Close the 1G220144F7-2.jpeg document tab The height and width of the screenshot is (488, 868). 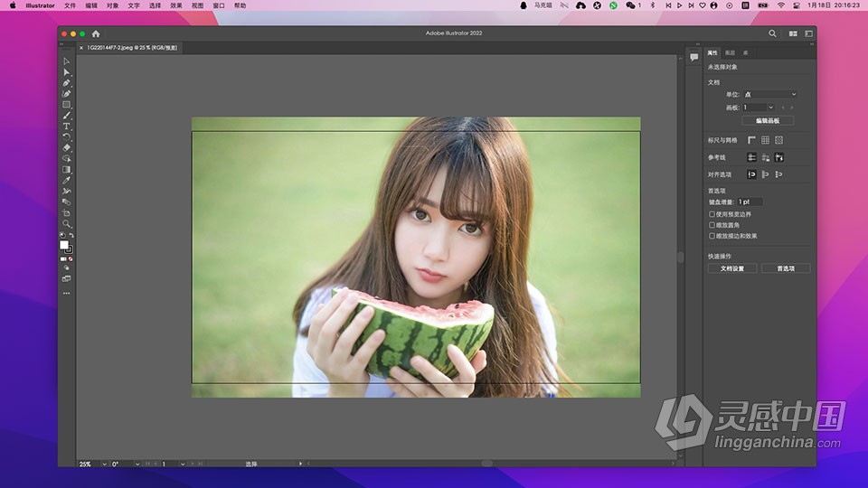81,48
